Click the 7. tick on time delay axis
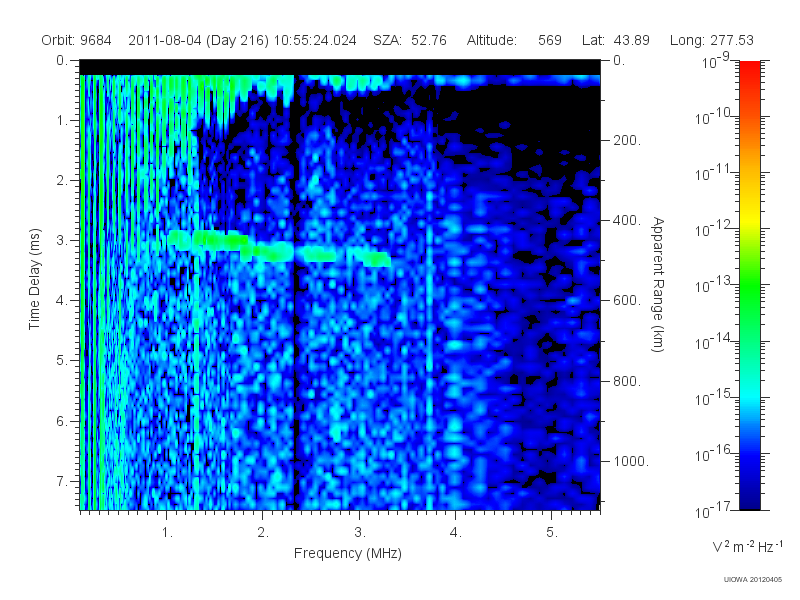 [62, 481]
